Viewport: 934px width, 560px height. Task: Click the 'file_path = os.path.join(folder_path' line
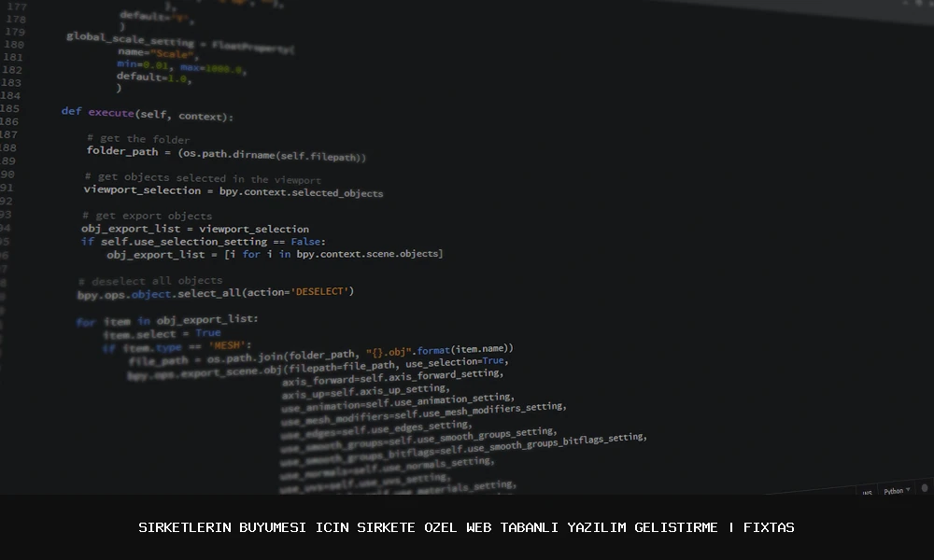(x=320, y=355)
